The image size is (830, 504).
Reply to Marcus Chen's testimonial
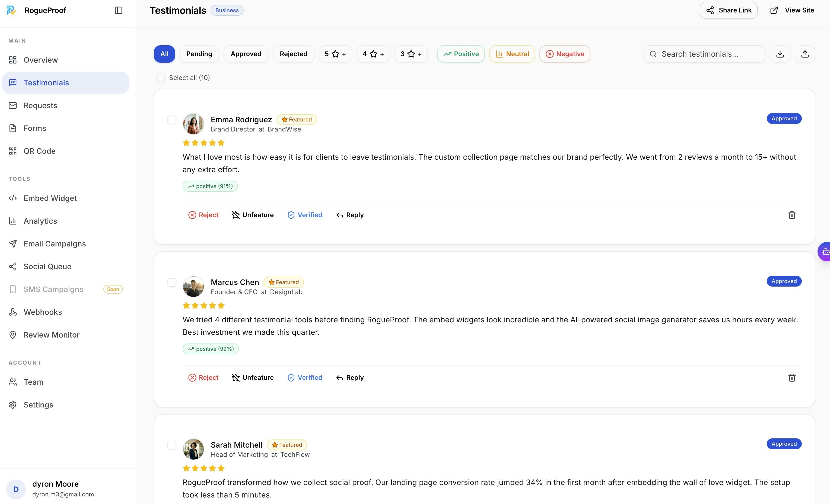click(x=350, y=377)
